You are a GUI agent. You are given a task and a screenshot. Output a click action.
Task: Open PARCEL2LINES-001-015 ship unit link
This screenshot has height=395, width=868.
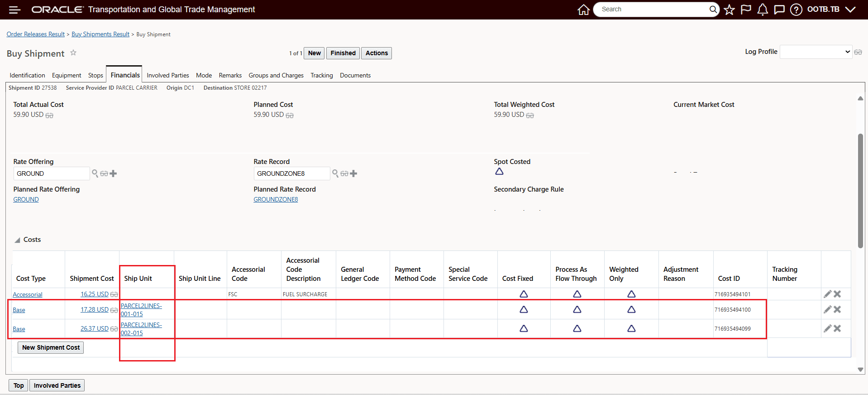tap(141, 310)
